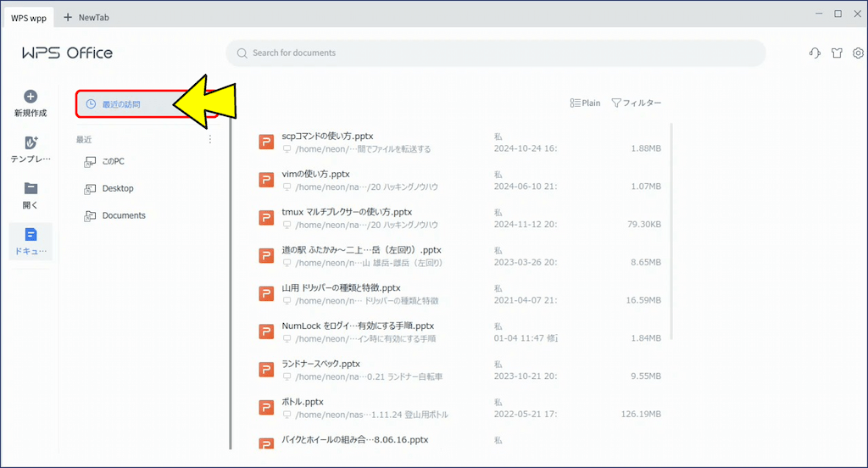Switch to the WPS wpp tab
Screen dimensions: 868x468
[x=28, y=17]
